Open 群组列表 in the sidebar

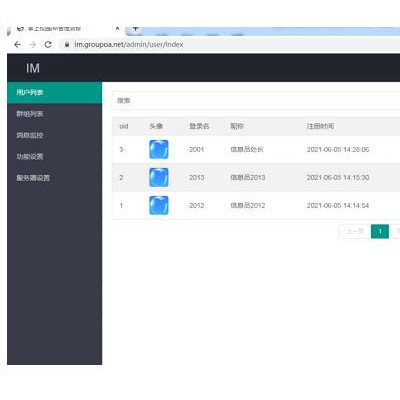pyautogui.click(x=55, y=114)
